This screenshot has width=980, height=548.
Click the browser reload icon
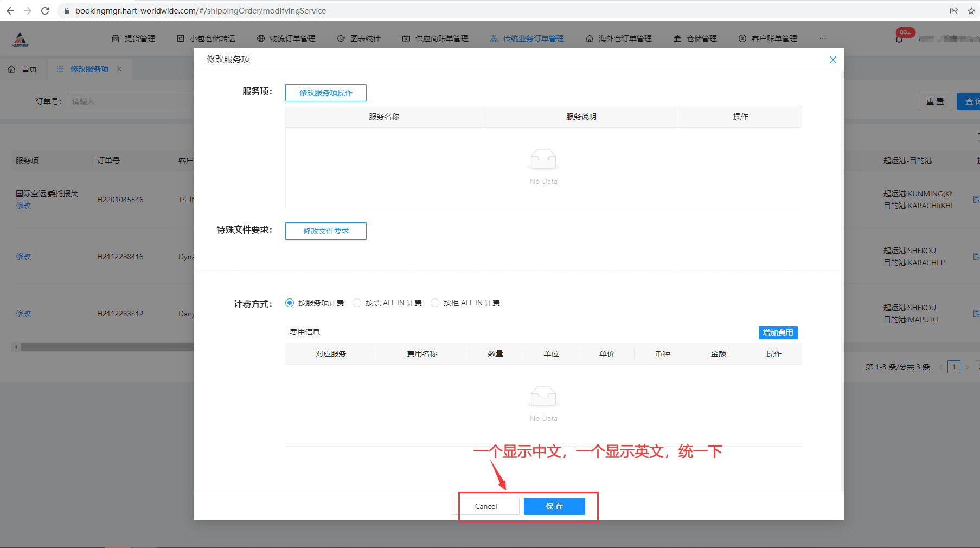coord(45,11)
